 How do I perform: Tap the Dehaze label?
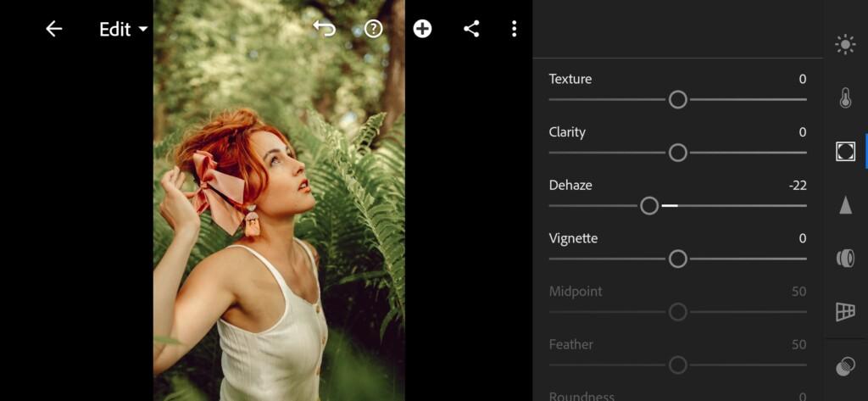(570, 185)
